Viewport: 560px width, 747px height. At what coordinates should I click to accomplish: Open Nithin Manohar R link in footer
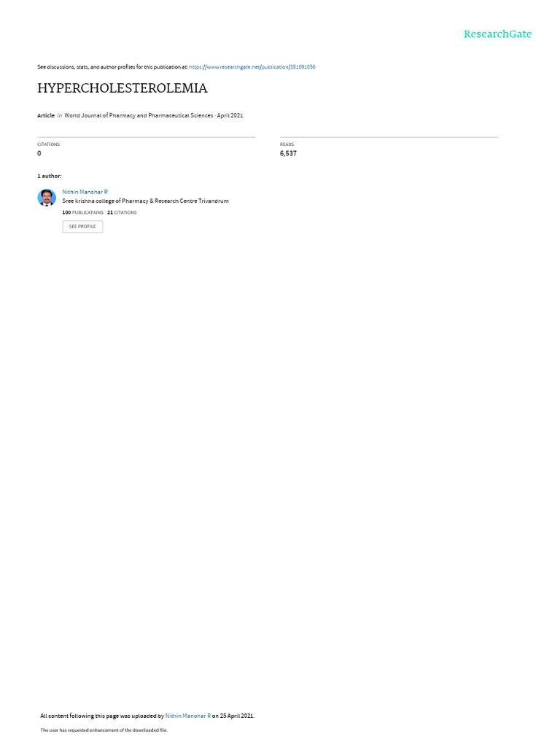click(x=188, y=716)
